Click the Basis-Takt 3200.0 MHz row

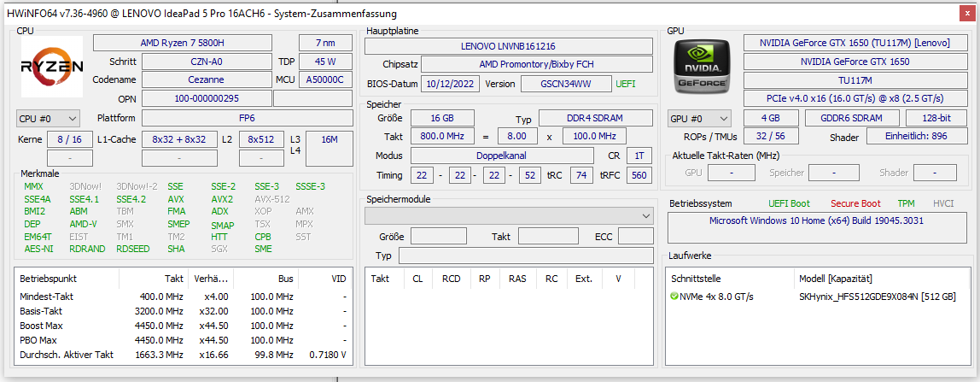(x=184, y=311)
